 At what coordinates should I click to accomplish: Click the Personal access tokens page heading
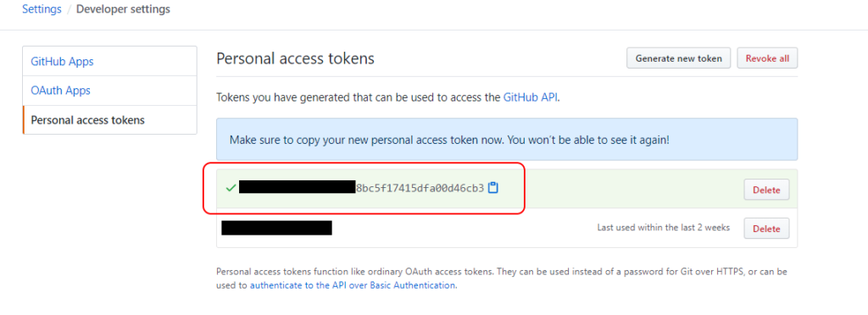click(296, 58)
